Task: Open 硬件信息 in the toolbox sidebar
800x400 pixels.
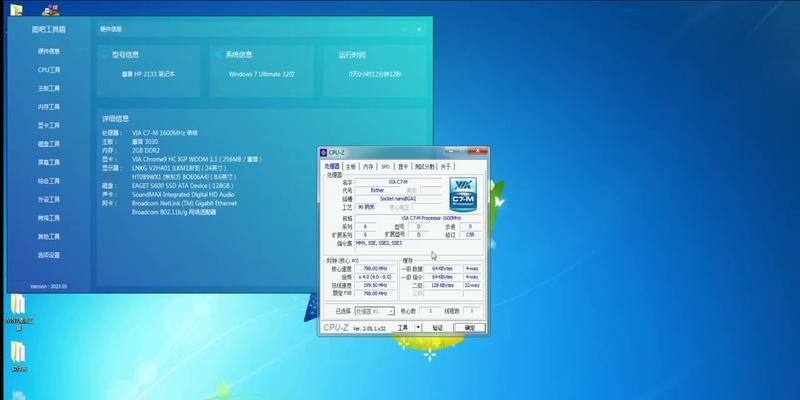Action: click(49, 52)
